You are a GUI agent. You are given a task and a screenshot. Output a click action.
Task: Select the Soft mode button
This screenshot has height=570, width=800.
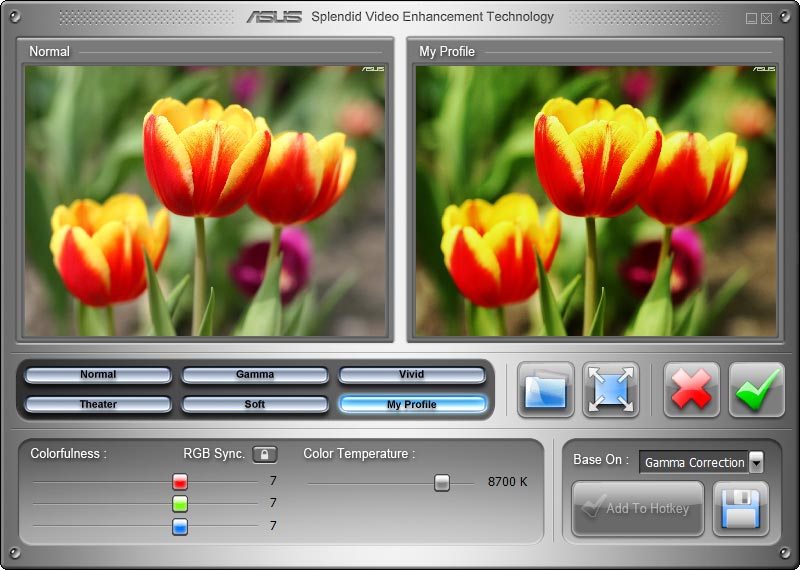[255, 404]
